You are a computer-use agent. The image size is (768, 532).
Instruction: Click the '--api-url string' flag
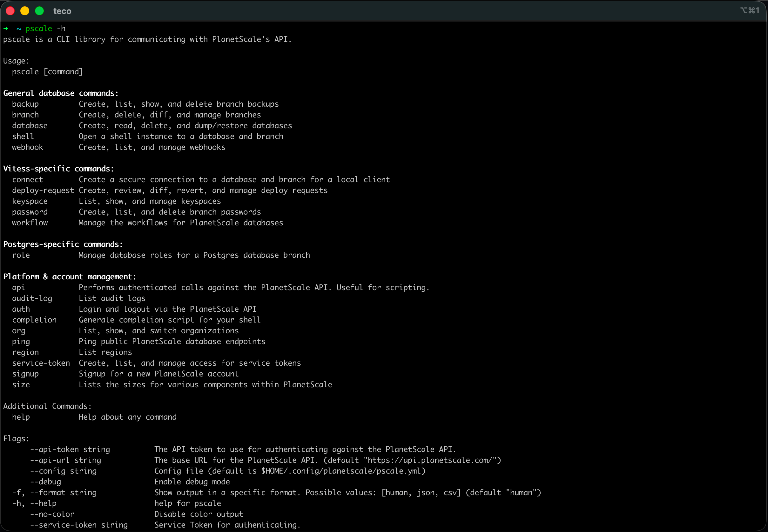65,460
